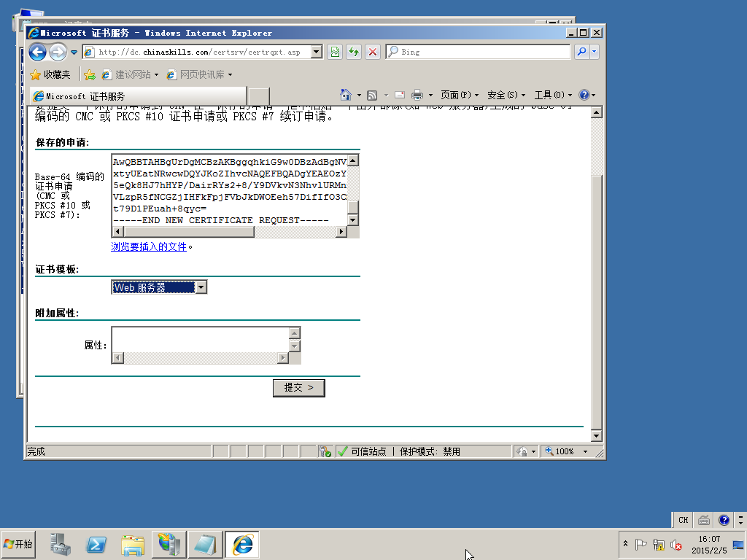The height and width of the screenshot is (560, 747).
Task: Click muted speaker volume tray icon
Action: 676,544
